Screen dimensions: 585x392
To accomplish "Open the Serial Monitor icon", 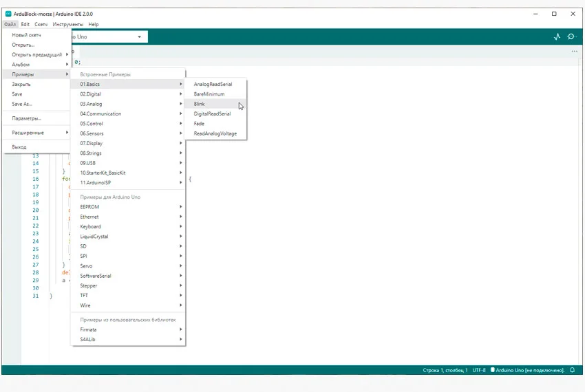I will [571, 37].
